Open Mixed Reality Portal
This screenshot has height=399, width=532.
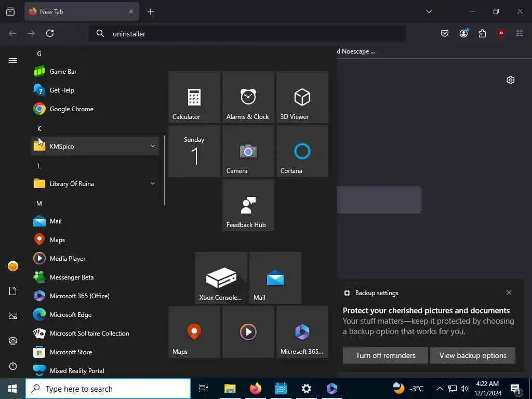[95, 370]
